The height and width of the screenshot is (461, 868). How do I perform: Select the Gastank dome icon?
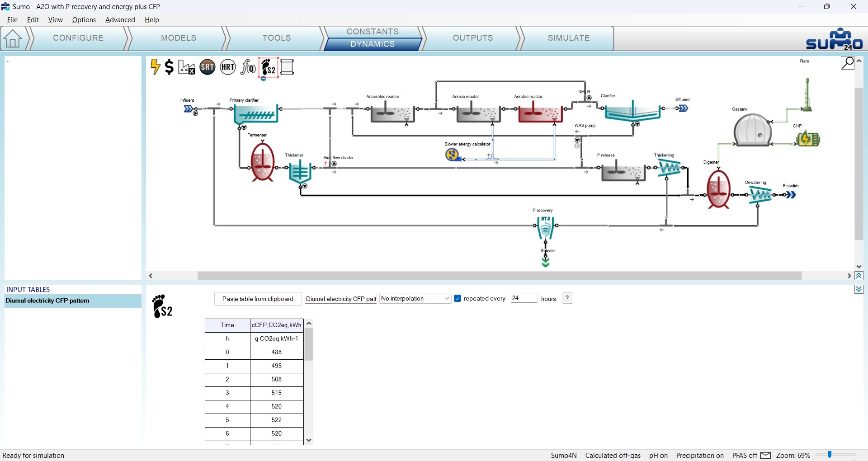[752, 129]
